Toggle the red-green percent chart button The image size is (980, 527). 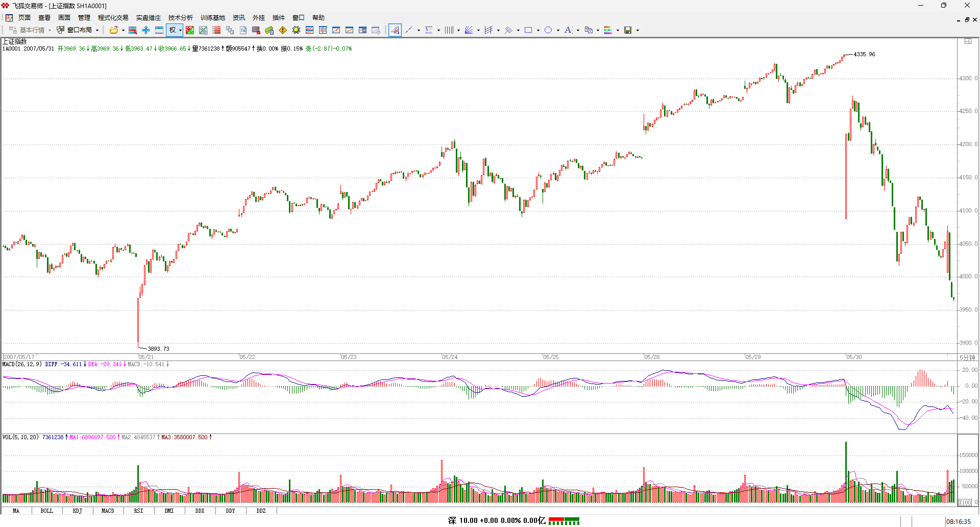[190, 30]
